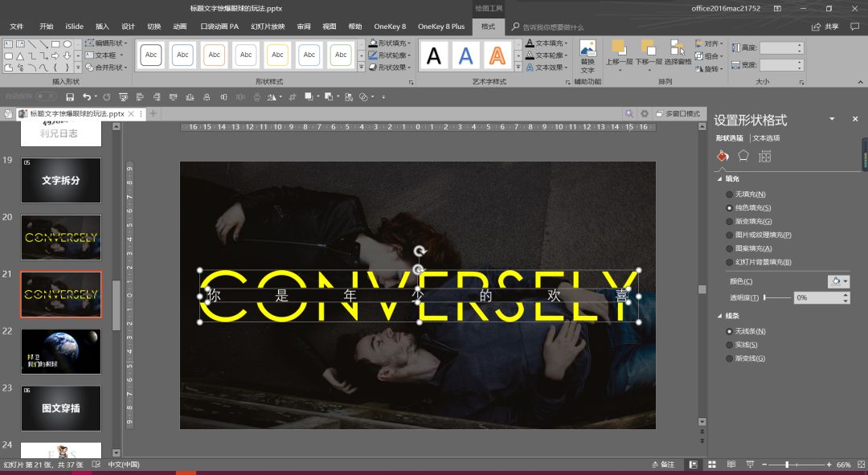Open the fill Color (颜色) picker button
The height and width of the screenshot is (475, 868).
[838, 281]
